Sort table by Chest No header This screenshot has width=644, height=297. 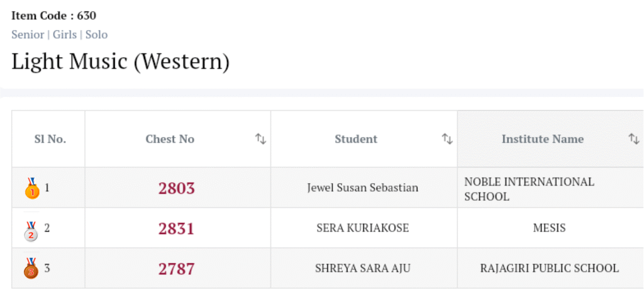(170, 139)
